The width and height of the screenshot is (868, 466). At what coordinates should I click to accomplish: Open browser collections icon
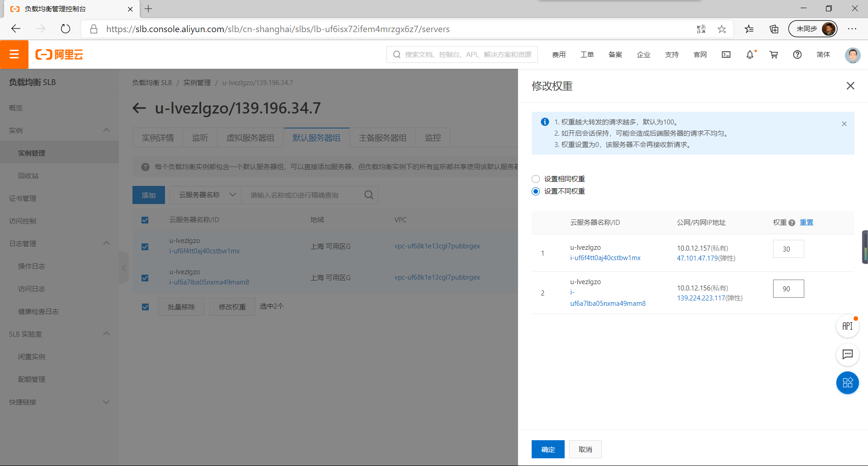(x=774, y=29)
